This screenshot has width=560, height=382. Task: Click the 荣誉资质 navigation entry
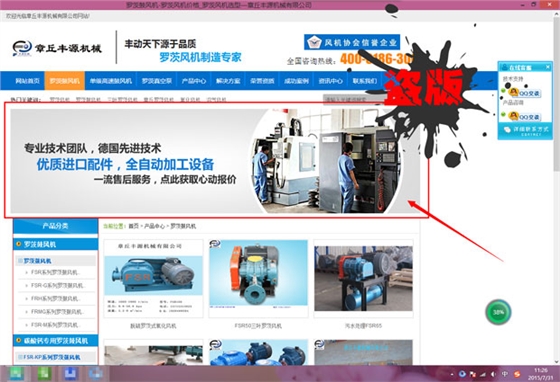pyautogui.click(x=262, y=81)
